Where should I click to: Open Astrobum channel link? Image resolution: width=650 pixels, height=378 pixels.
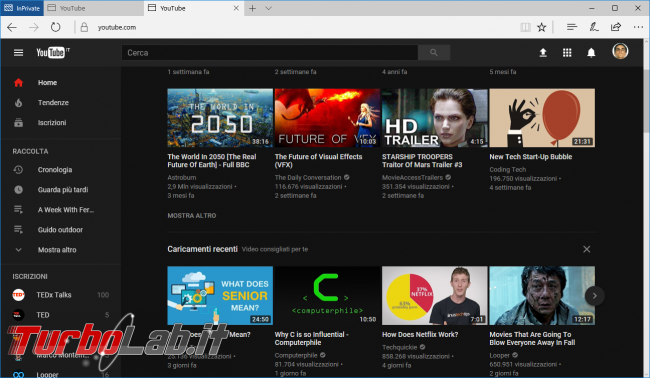click(x=182, y=177)
